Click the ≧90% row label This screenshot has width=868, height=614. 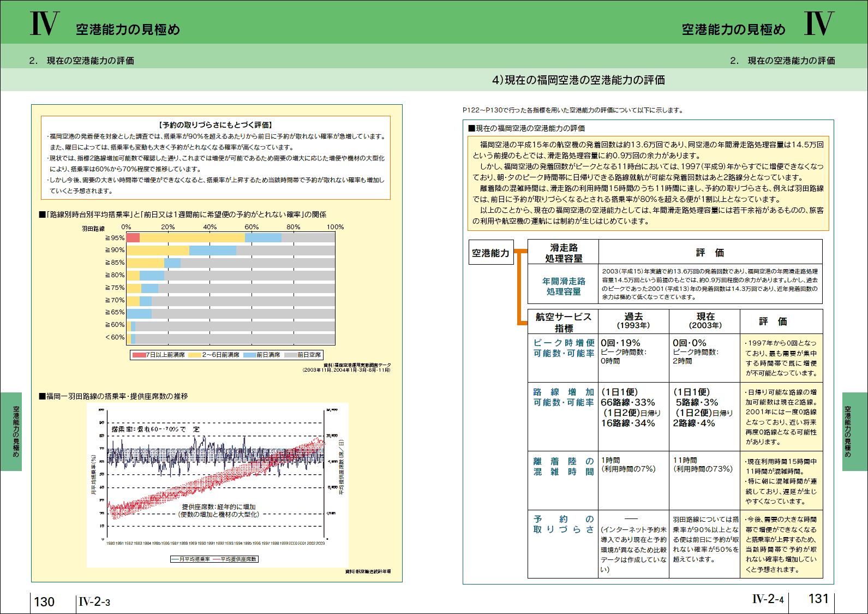pos(115,250)
